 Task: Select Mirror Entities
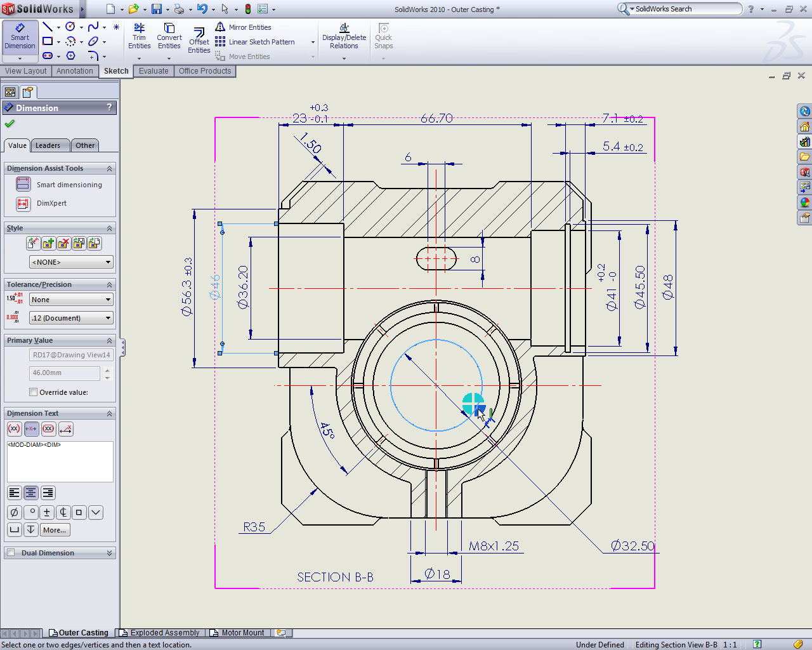pos(249,27)
